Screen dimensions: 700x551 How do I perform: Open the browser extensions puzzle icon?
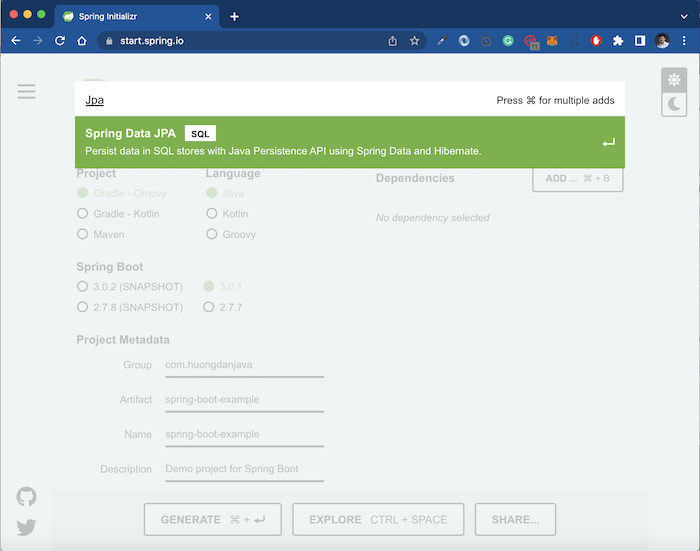click(x=618, y=41)
